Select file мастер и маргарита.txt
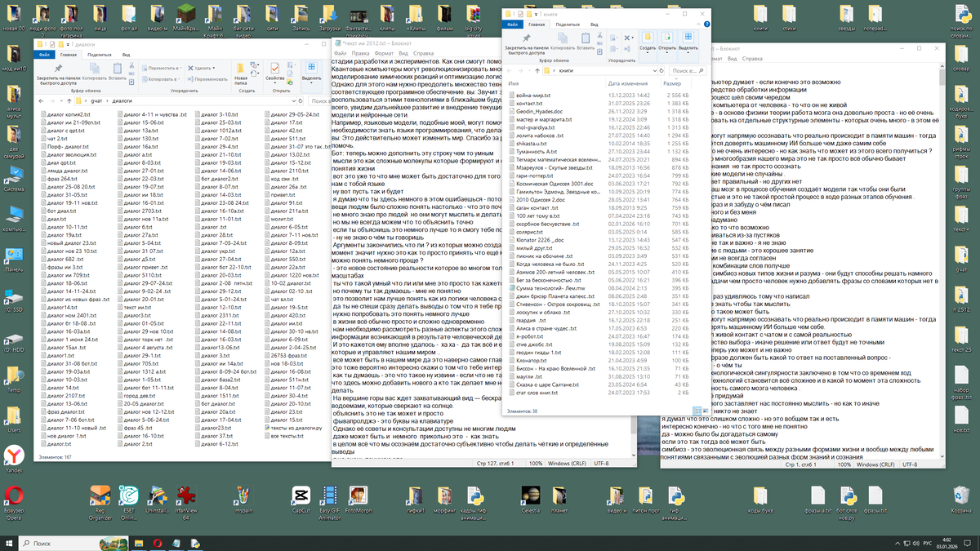This screenshot has height=551, width=980. [544, 121]
